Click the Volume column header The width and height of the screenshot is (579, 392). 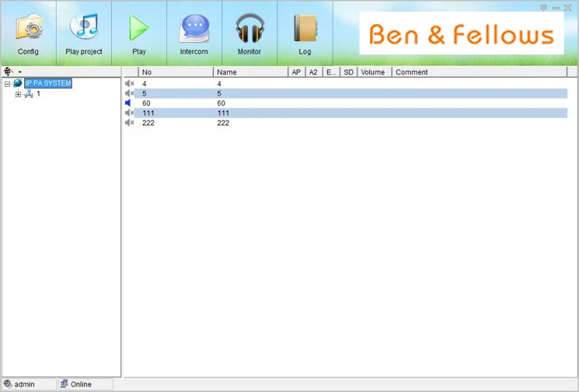point(375,72)
